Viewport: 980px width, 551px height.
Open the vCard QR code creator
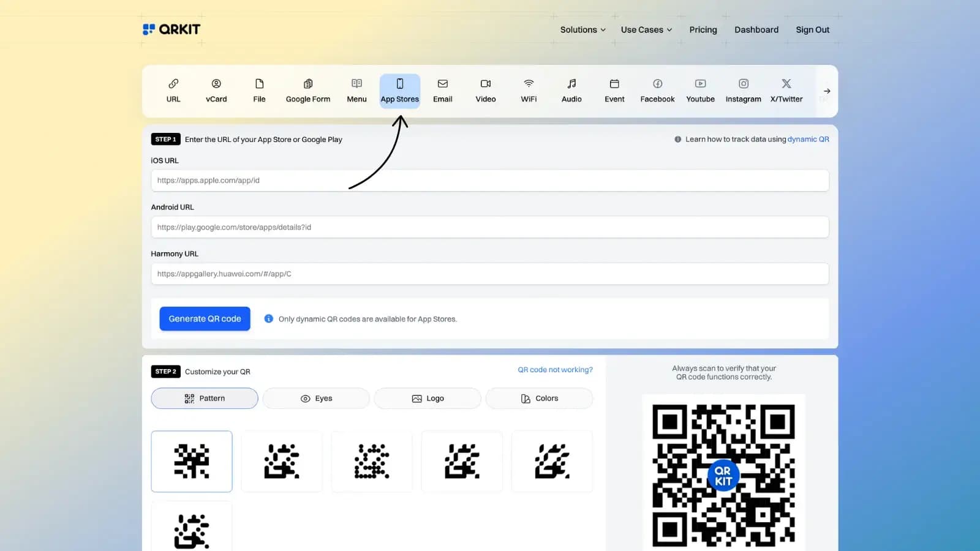(x=216, y=91)
